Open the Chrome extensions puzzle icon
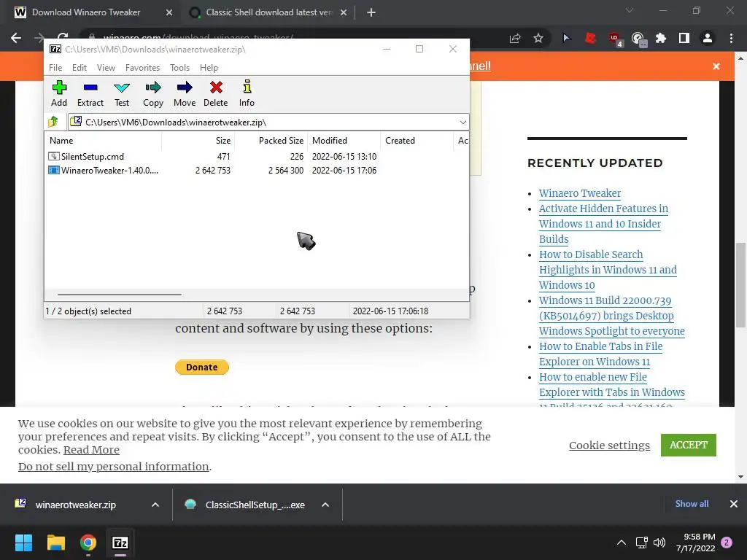747x560 pixels. [x=661, y=38]
